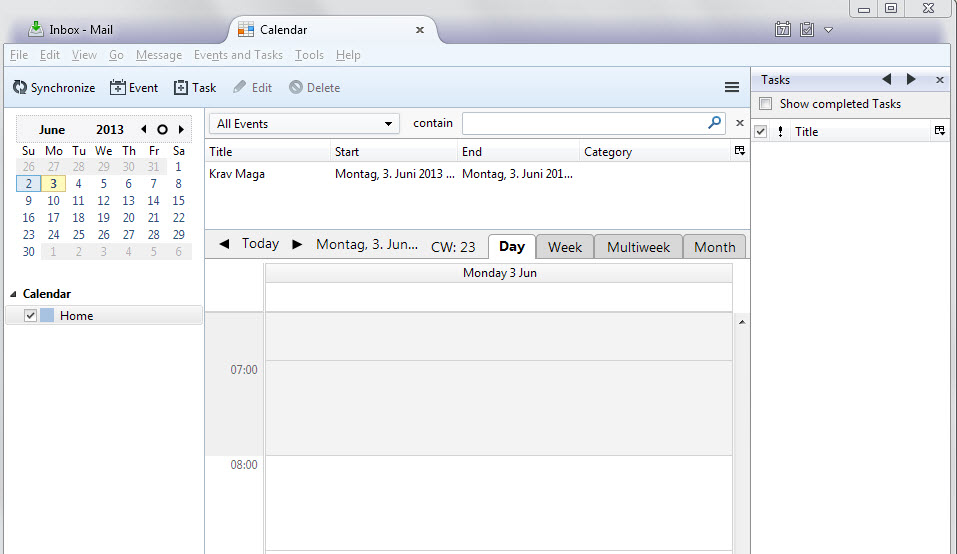The image size is (957, 554).
Task: Click the Today button
Action: [x=261, y=243]
